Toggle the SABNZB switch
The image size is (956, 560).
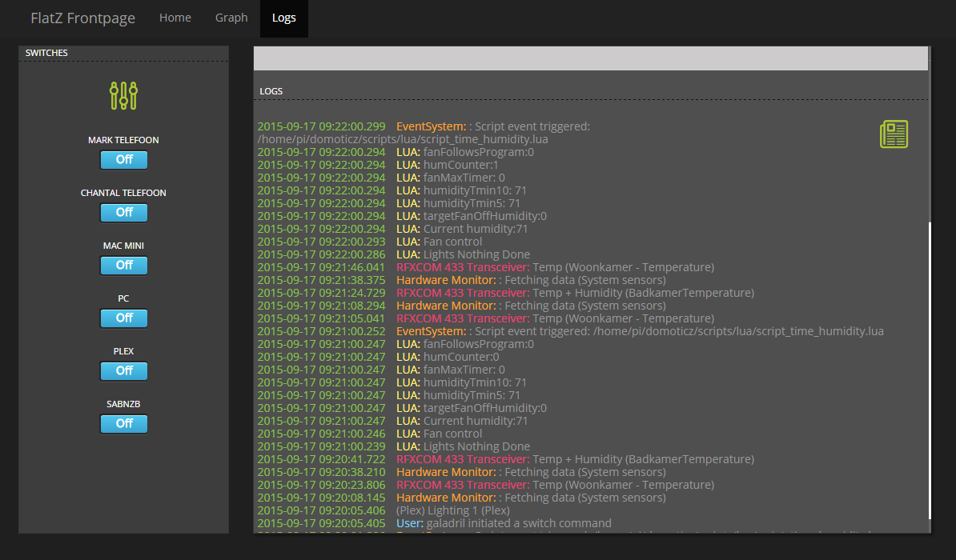124,423
